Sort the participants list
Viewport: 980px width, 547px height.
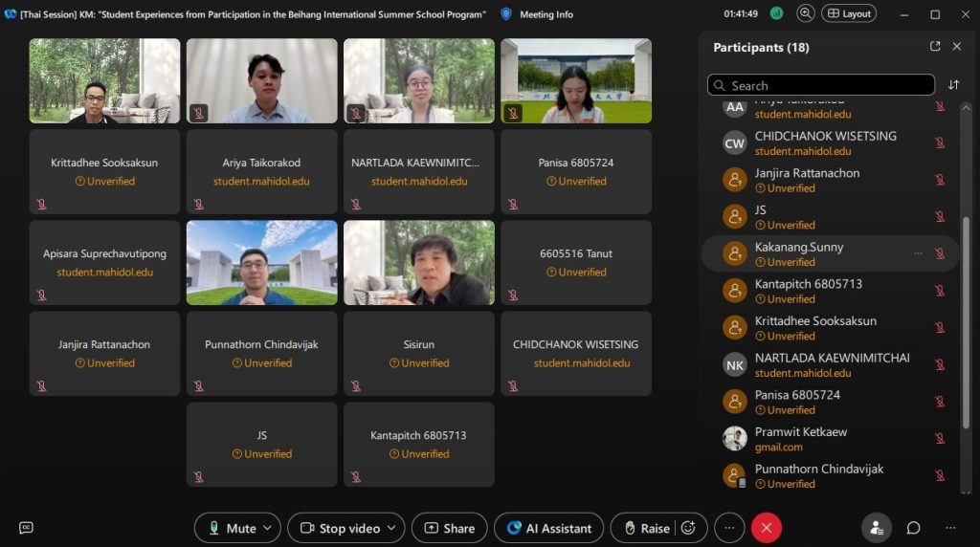(x=953, y=85)
